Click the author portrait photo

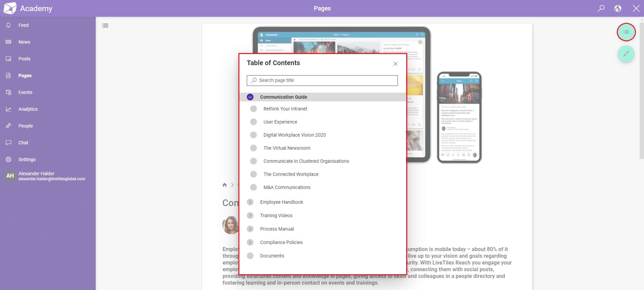pos(231,225)
